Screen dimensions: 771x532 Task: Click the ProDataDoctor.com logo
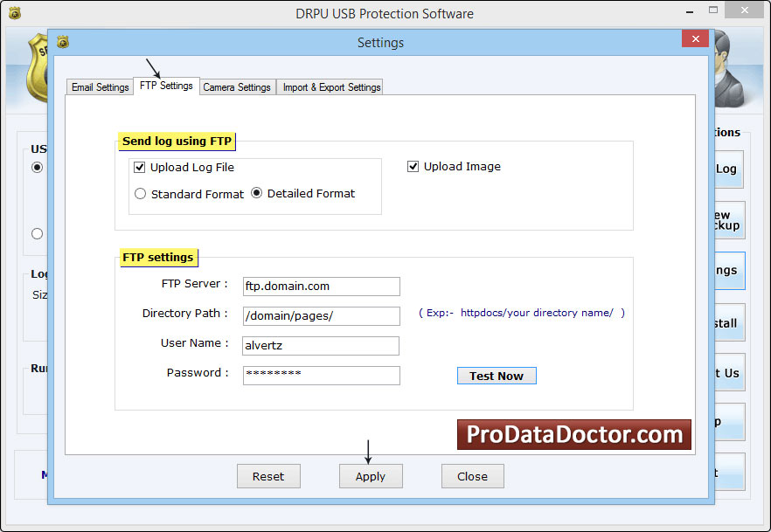[573, 434]
